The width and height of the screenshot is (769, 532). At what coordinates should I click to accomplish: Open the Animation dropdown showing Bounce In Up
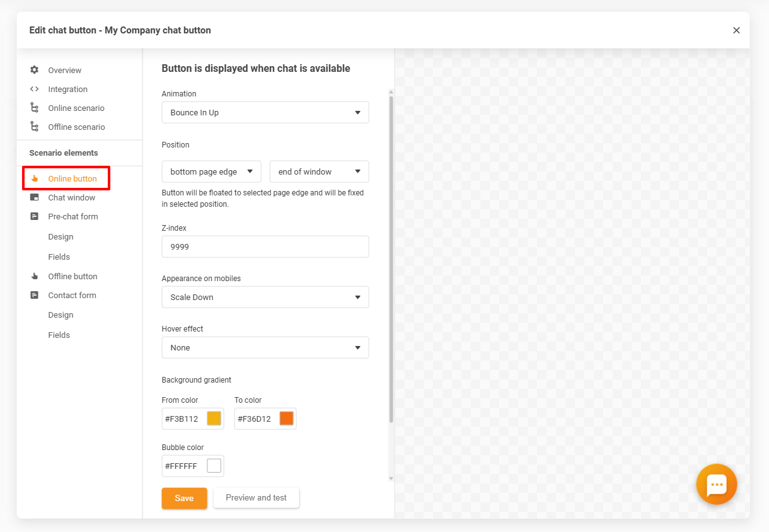265,113
